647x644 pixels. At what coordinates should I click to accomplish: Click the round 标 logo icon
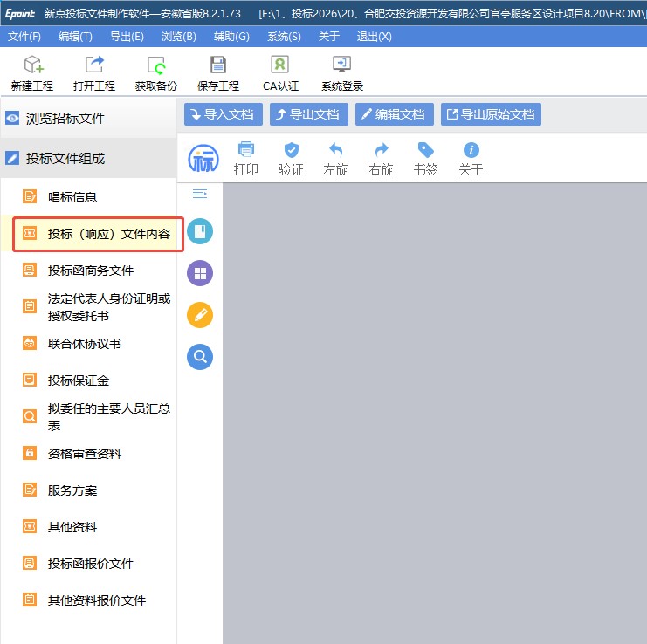(x=203, y=159)
